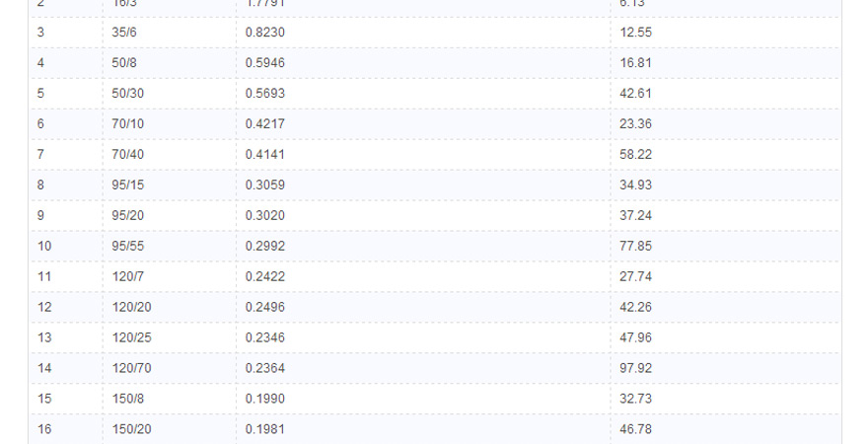868x444 pixels.
Task: Select the 95/20 cell in row 9
Action: tap(169, 215)
